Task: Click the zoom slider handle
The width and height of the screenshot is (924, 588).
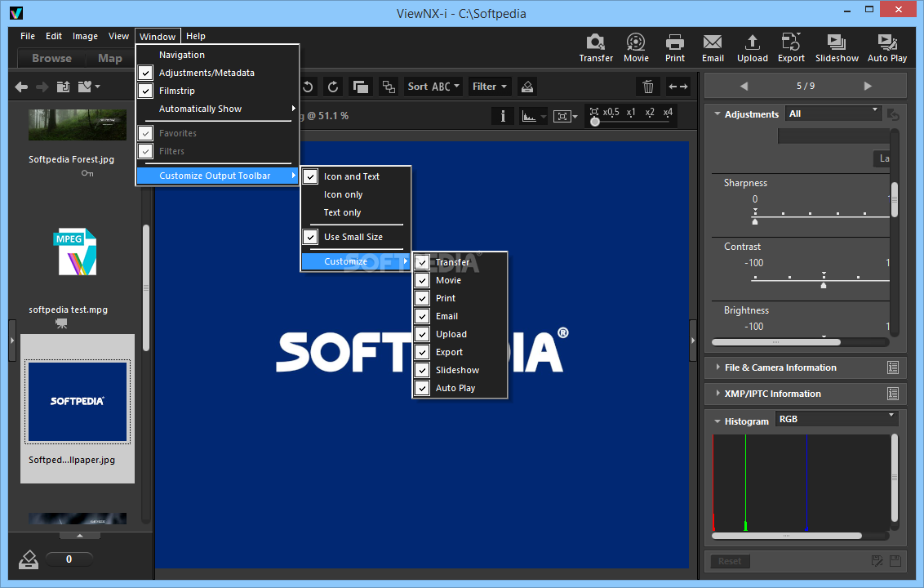Action: [x=595, y=122]
